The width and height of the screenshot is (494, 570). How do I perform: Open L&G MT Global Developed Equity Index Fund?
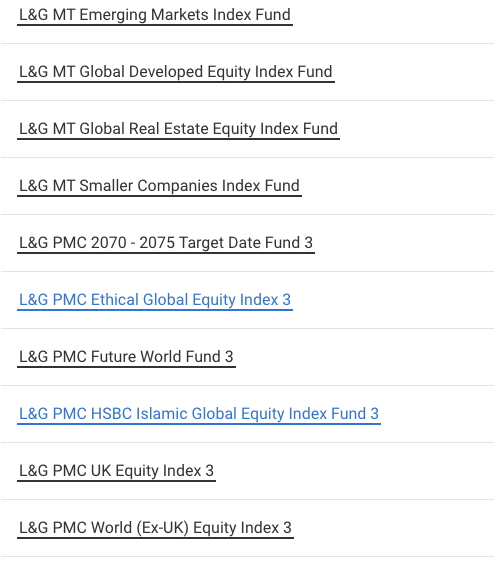(x=176, y=72)
